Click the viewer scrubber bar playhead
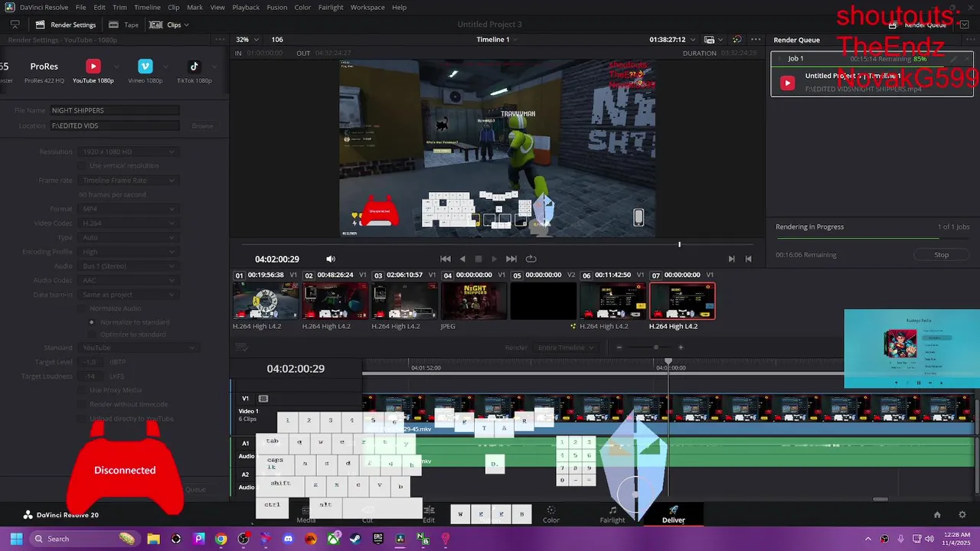This screenshot has width=980, height=551. 679,244
